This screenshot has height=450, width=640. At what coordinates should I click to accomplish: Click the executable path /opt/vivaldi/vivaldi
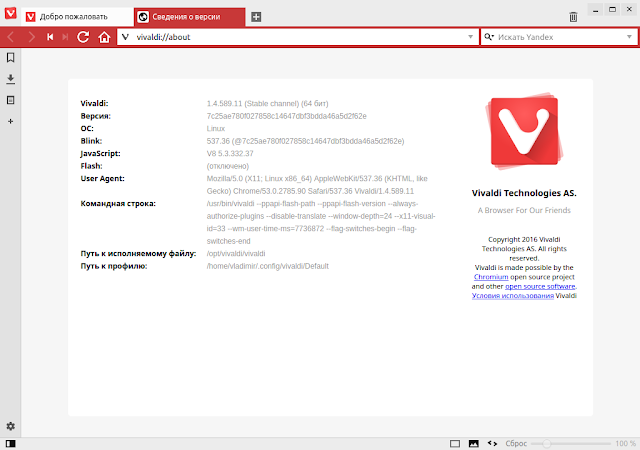pyautogui.click(x=236, y=254)
